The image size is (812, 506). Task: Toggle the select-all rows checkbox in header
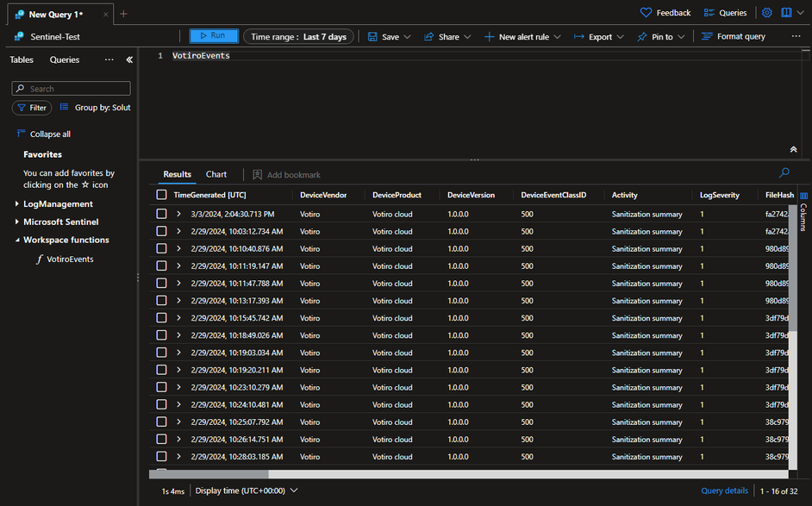[161, 195]
